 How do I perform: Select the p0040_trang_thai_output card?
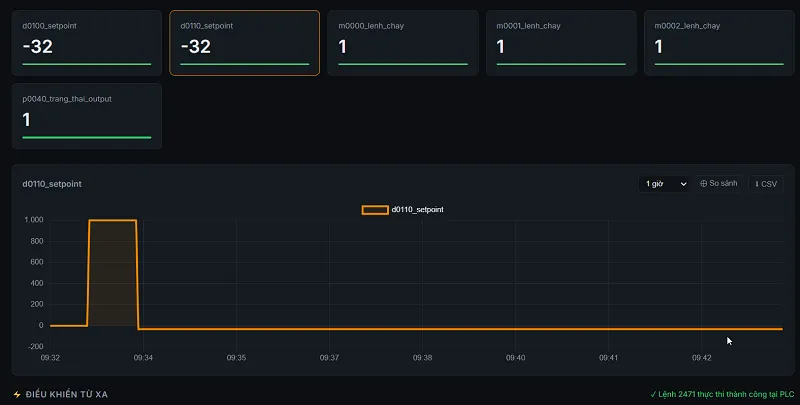(87, 116)
